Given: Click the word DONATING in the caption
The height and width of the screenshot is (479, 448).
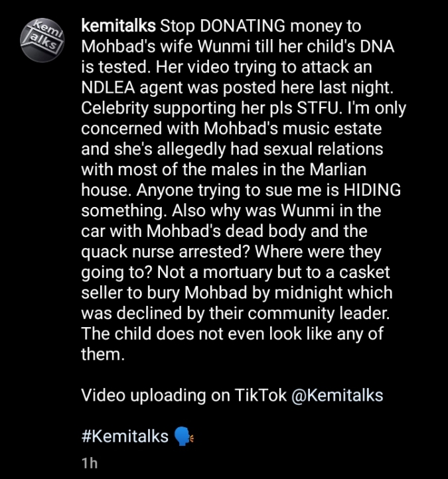Looking at the screenshot, I should tap(243, 26).
